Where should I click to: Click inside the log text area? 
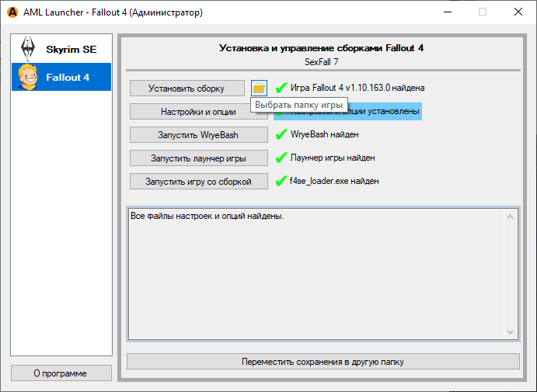click(311, 272)
